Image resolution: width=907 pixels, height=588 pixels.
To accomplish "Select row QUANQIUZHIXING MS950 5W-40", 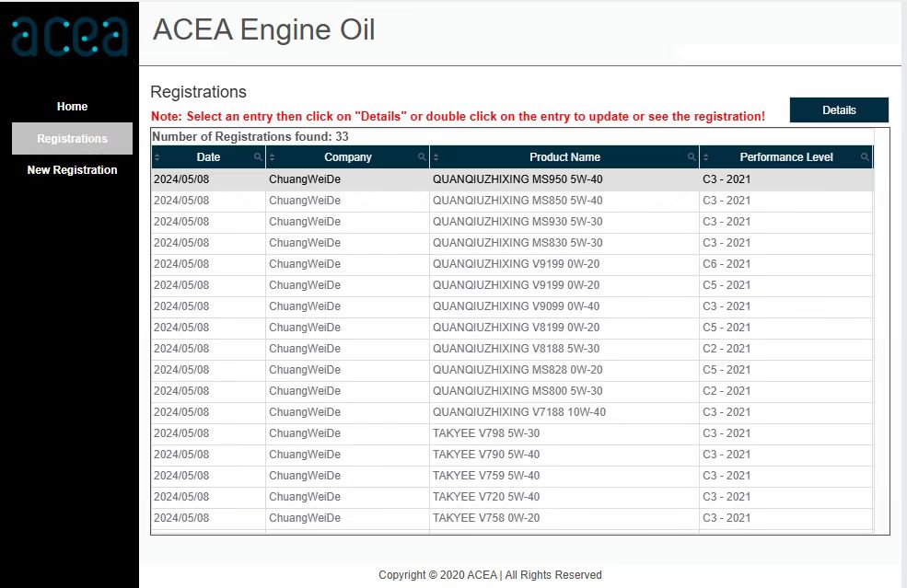I will point(512,179).
